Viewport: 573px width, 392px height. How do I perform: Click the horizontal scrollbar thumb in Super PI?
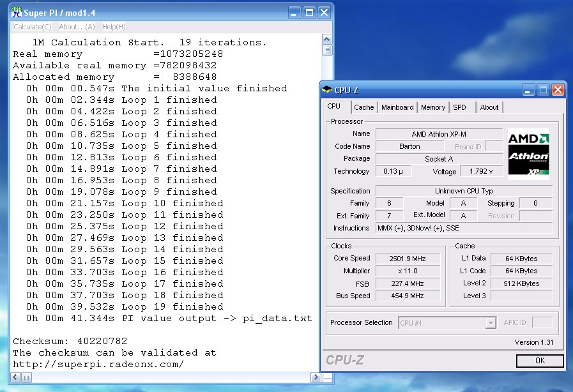coord(27,377)
